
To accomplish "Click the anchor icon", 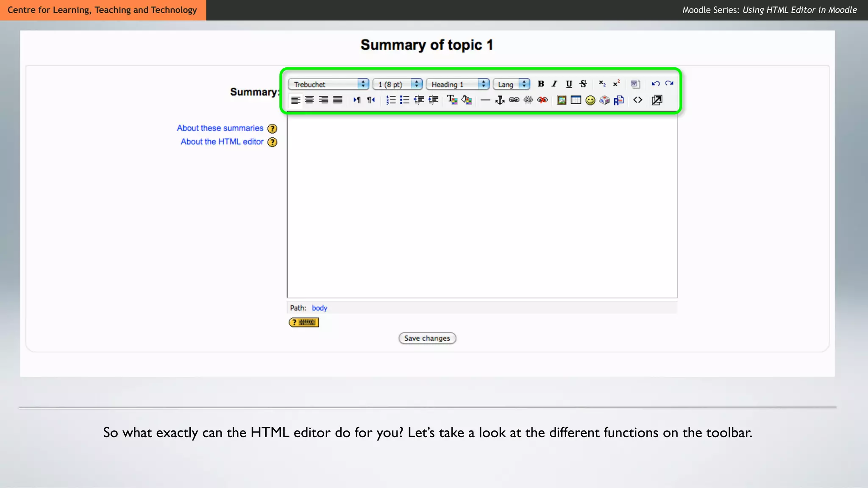I will [500, 100].
